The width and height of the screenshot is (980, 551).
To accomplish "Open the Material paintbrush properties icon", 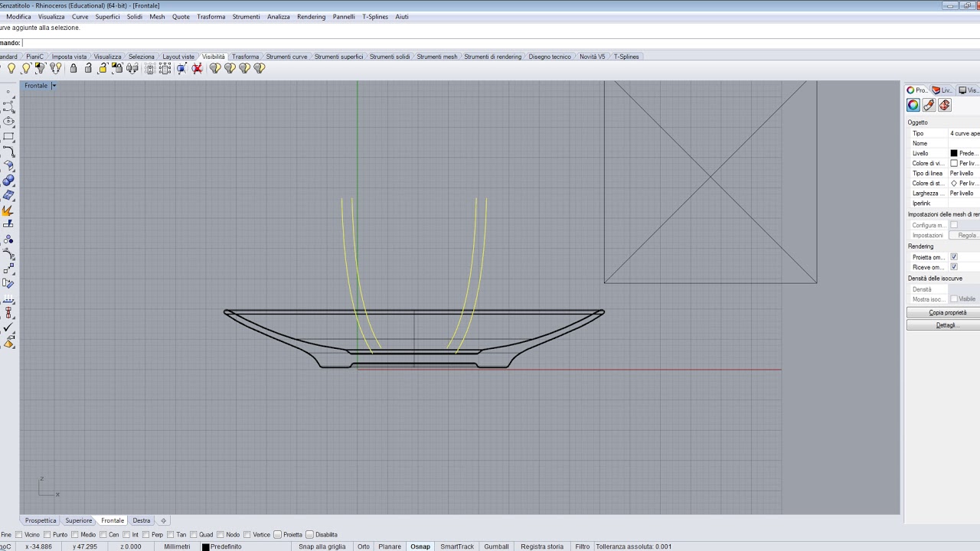I will tap(929, 105).
